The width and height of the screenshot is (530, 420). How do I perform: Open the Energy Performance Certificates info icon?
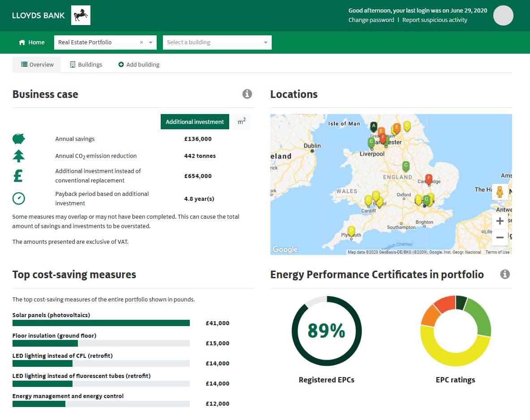point(505,274)
